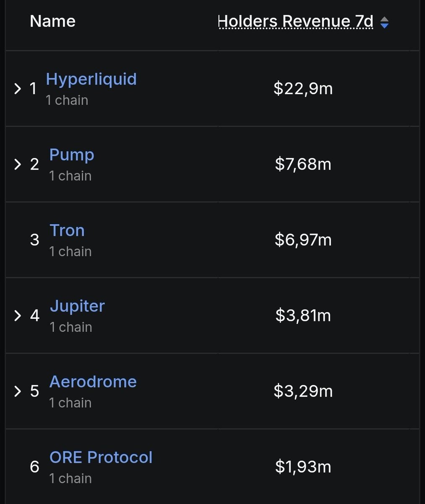Select Pump's $7,68m revenue value
Screen dimensions: 425x504
click(303, 164)
